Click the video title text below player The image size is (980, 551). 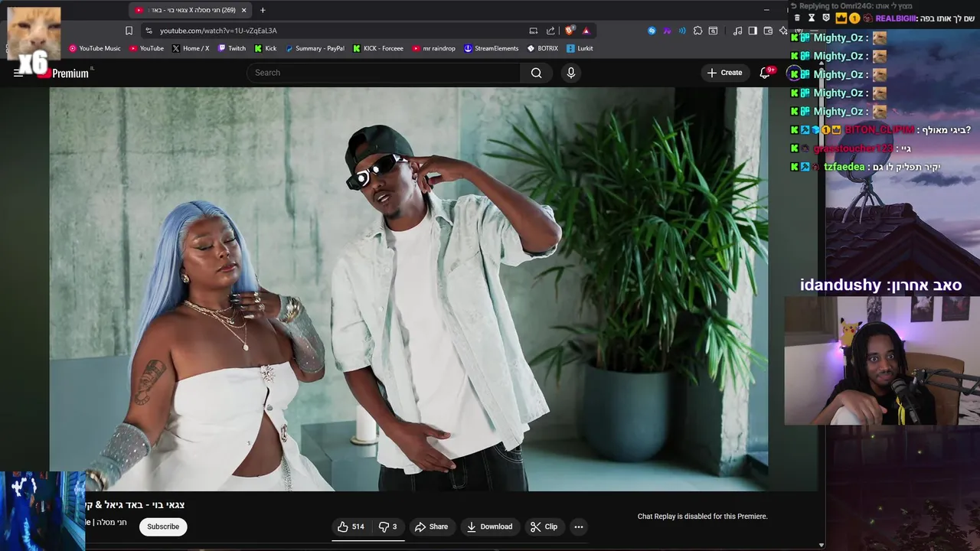pyautogui.click(x=134, y=505)
